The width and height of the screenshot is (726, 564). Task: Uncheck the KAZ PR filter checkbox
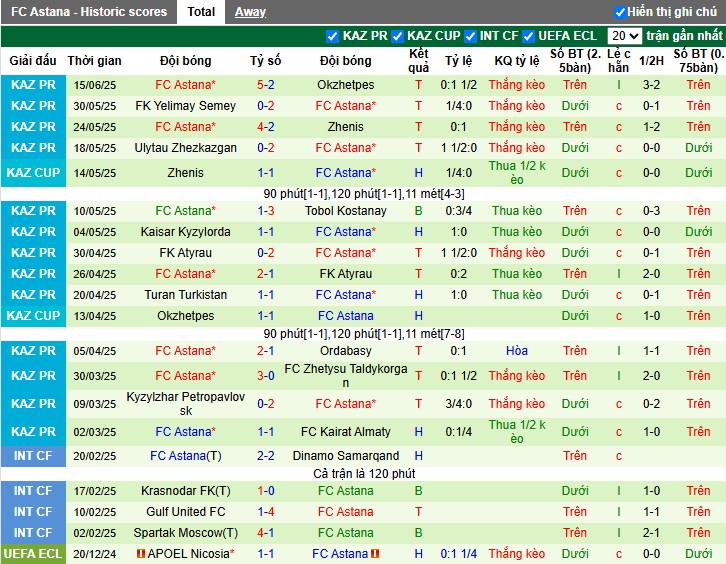tap(332, 36)
